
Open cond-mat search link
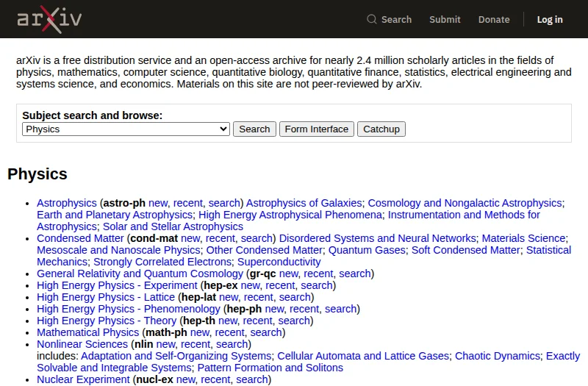click(257, 238)
